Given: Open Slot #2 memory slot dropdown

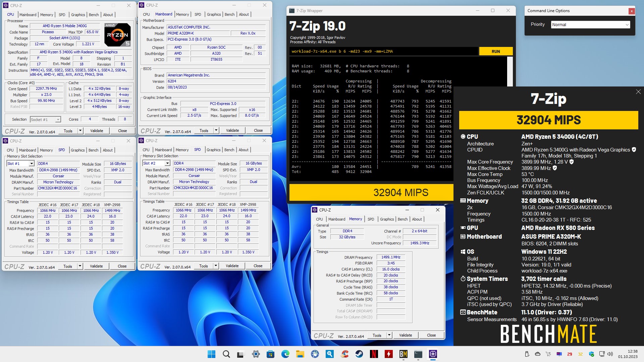Looking at the screenshot, I should pyautogui.click(x=156, y=163).
